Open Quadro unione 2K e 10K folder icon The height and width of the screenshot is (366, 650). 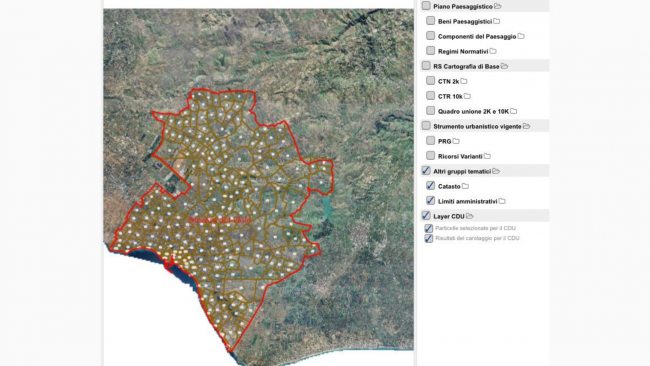point(514,111)
